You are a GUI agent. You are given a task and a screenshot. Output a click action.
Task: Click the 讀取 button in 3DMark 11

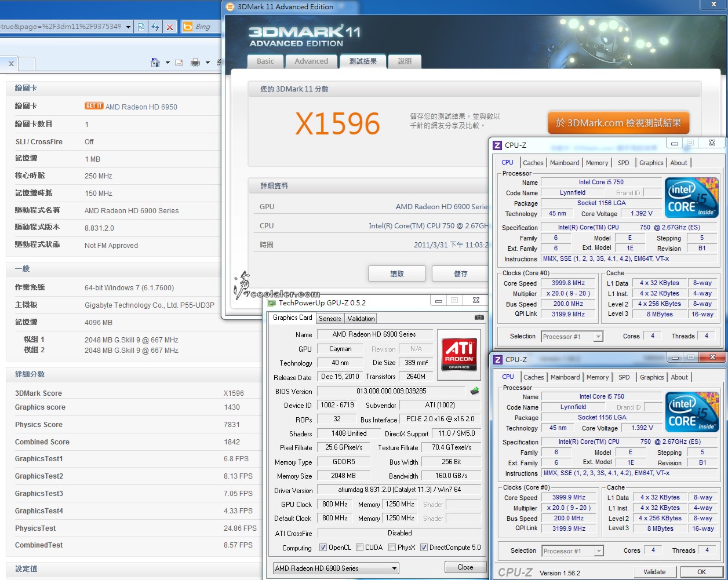click(397, 273)
